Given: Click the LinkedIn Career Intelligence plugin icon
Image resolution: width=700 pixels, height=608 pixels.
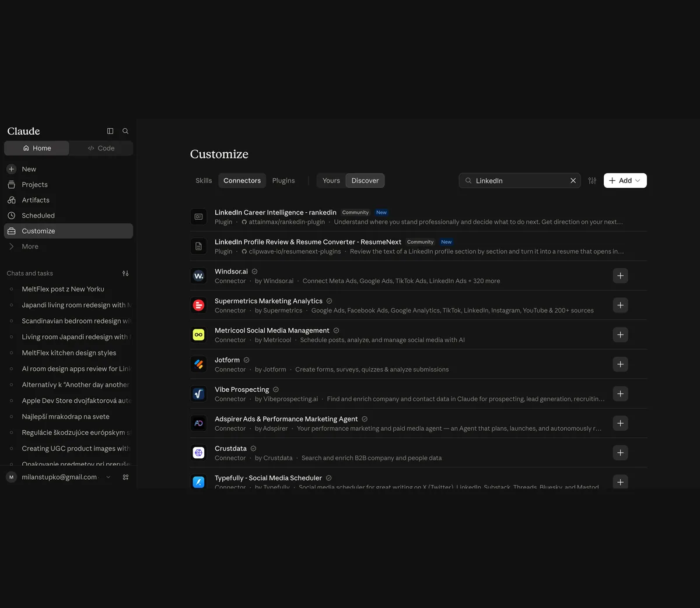Looking at the screenshot, I should coord(198,217).
